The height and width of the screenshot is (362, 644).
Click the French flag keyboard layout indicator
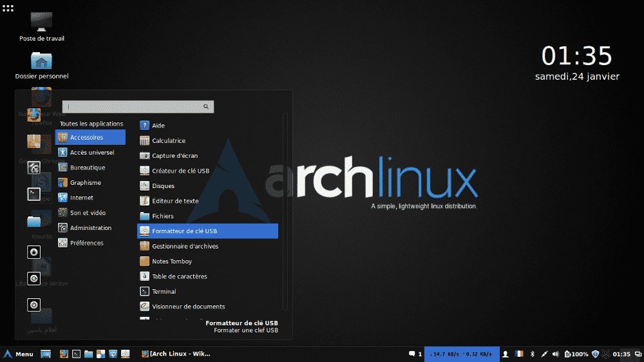[519, 354]
